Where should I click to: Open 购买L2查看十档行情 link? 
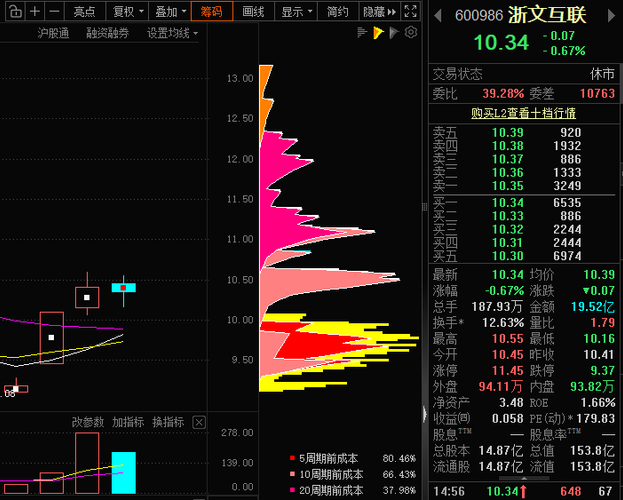click(x=523, y=113)
